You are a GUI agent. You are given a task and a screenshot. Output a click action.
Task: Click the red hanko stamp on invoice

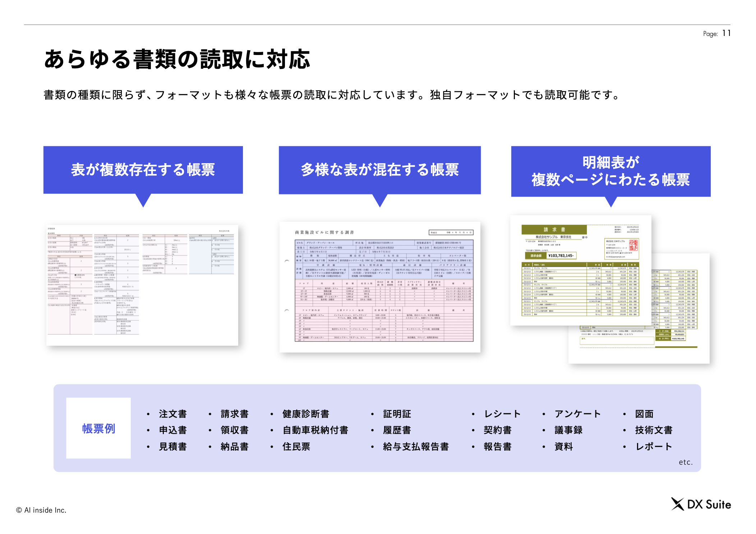(633, 245)
